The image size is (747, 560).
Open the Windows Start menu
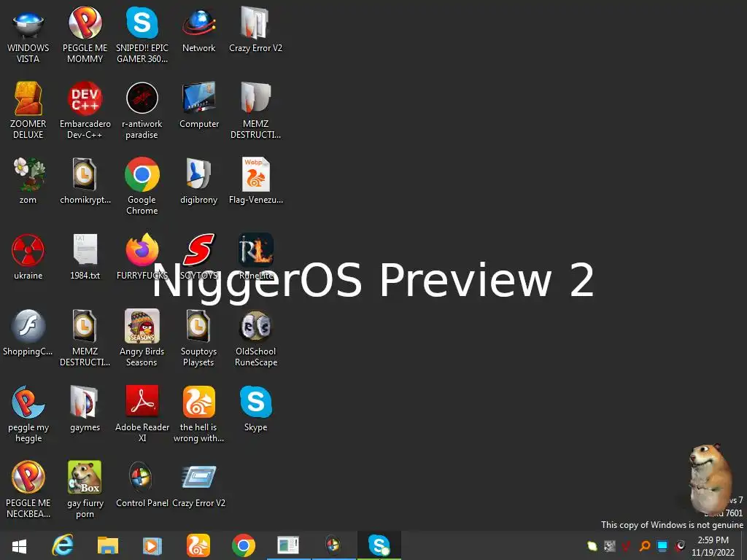coord(19,545)
